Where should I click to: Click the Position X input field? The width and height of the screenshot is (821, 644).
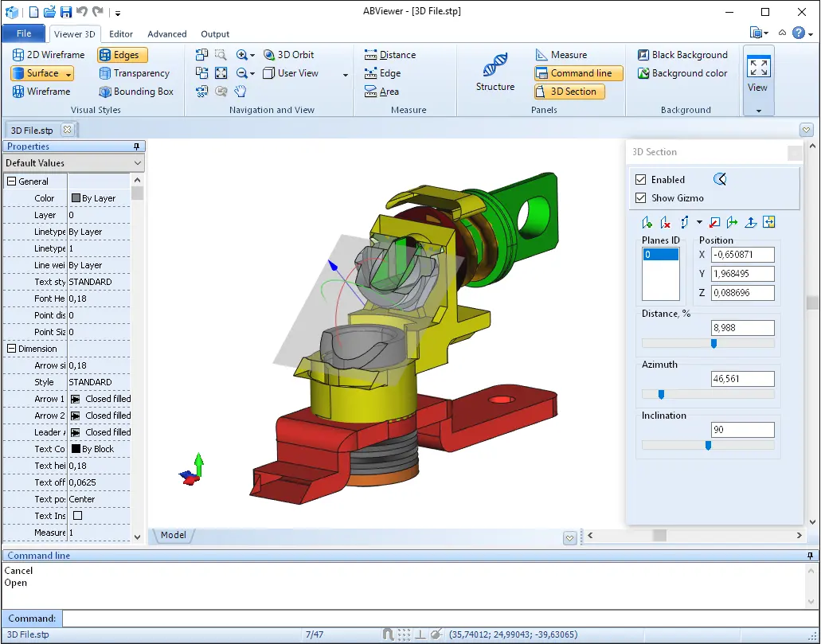click(742, 255)
